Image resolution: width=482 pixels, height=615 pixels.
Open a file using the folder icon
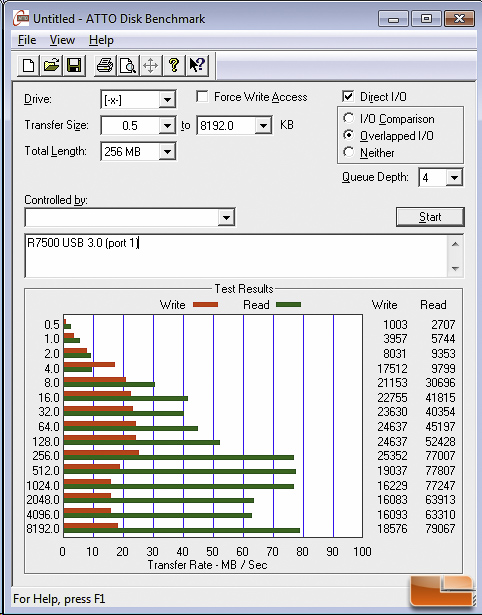[x=51, y=65]
